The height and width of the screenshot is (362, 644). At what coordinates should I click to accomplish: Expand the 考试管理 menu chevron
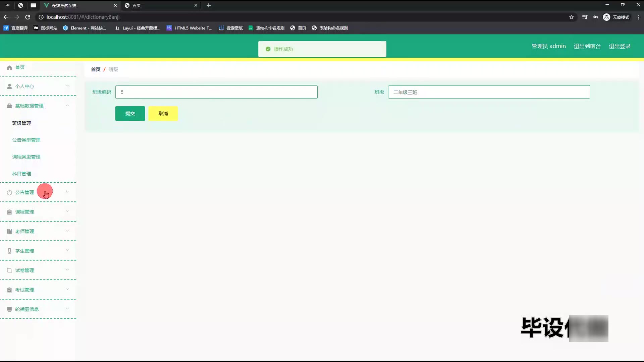[67, 289]
